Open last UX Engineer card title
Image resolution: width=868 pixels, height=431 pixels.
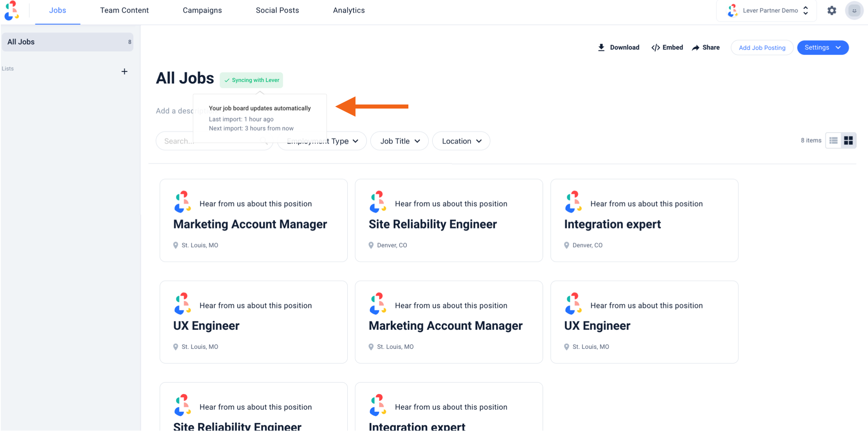click(597, 326)
